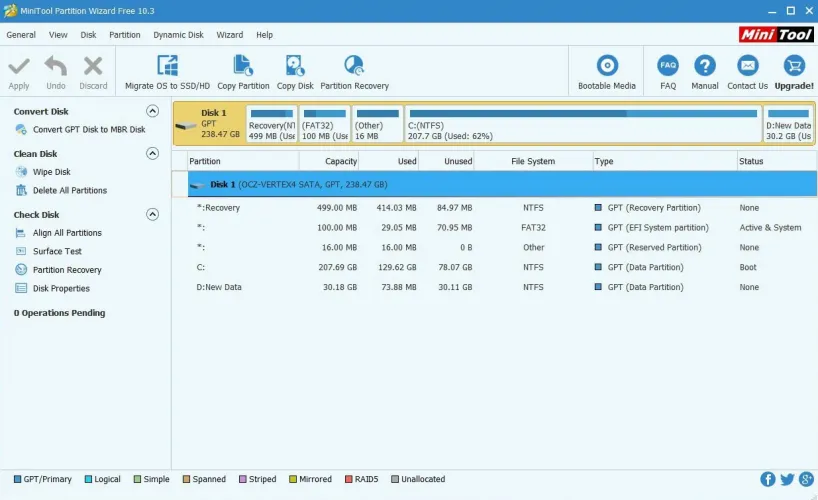Open the FAQ page icon
Image resolution: width=818 pixels, height=500 pixels.
click(x=668, y=67)
